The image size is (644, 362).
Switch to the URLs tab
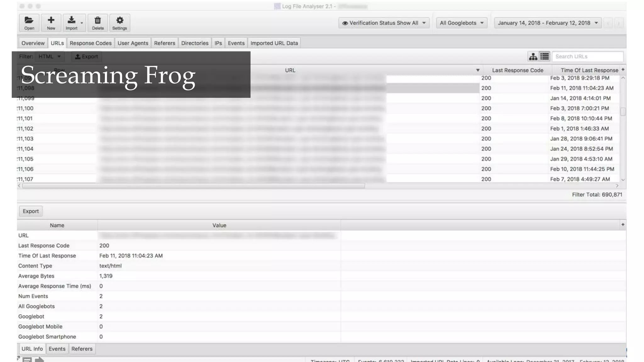tap(57, 43)
